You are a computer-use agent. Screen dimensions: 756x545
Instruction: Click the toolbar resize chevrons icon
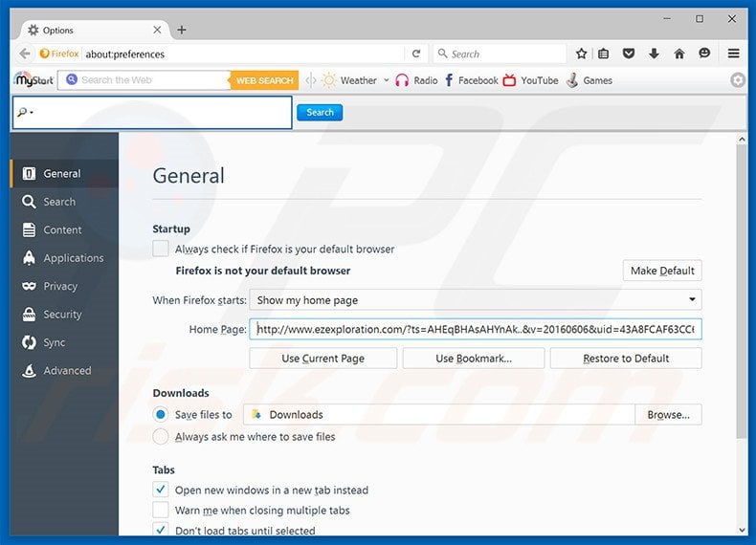[x=310, y=80]
